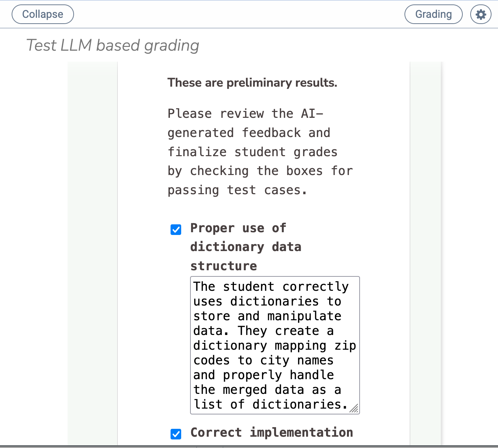Click the textarea resize grip icon
Image resolution: width=498 pixels, height=448 pixels.
pos(354,408)
